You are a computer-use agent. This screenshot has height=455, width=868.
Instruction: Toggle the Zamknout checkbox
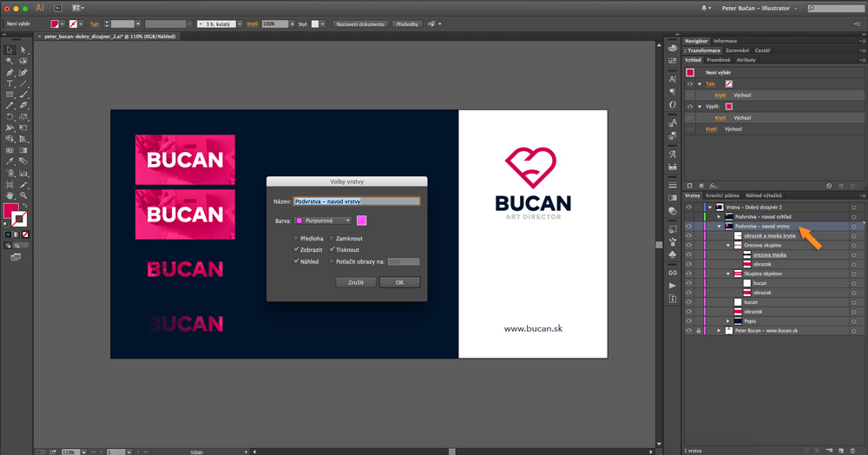(x=332, y=239)
